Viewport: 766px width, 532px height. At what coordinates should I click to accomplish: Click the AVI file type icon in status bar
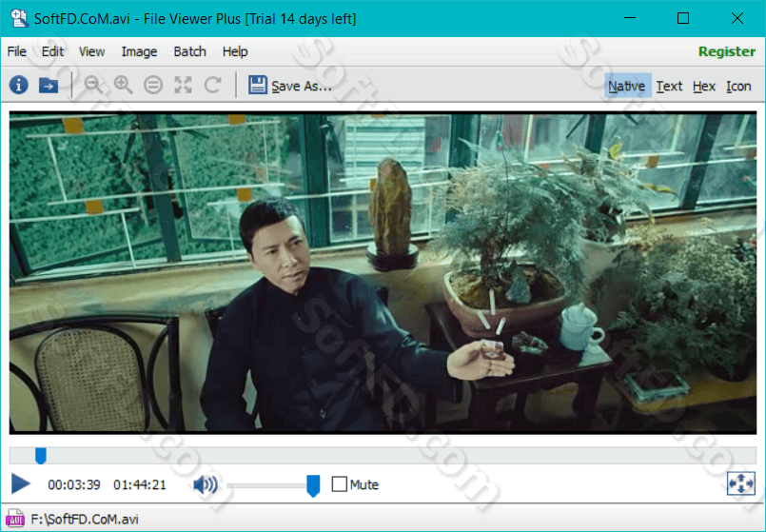coord(14,519)
